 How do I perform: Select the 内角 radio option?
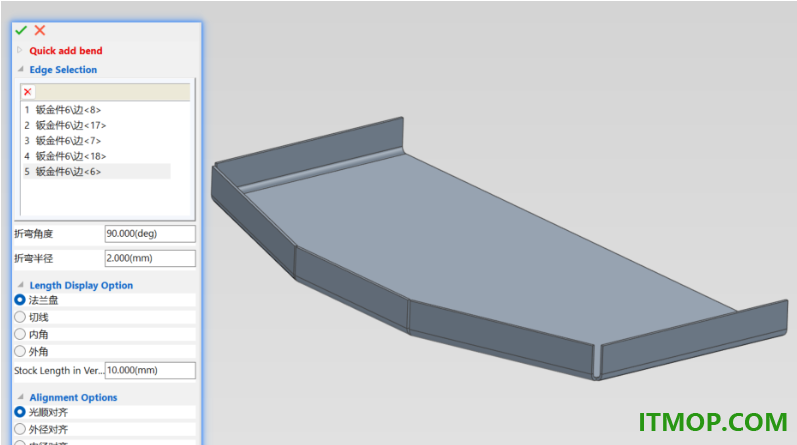(20, 334)
